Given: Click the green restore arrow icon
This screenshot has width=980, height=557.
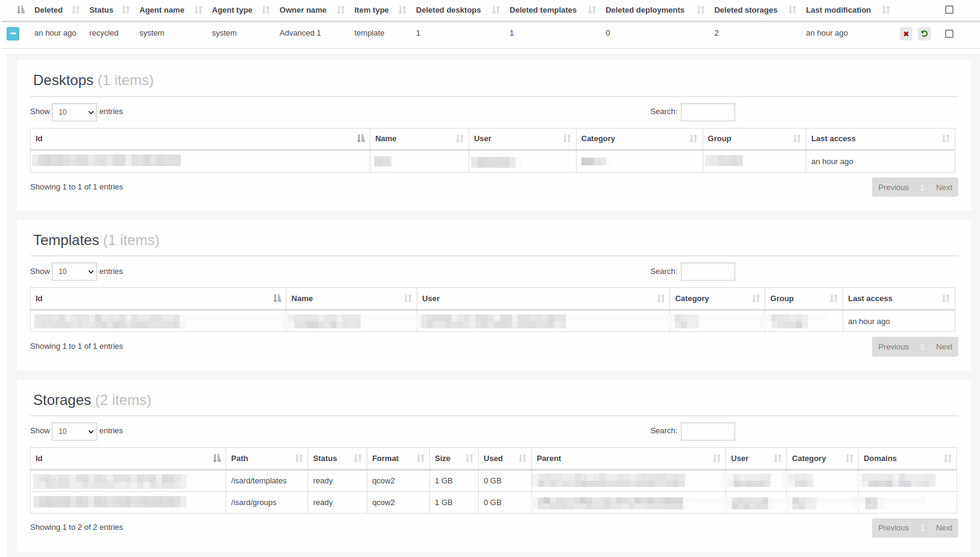Looking at the screenshot, I should point(924,34).
